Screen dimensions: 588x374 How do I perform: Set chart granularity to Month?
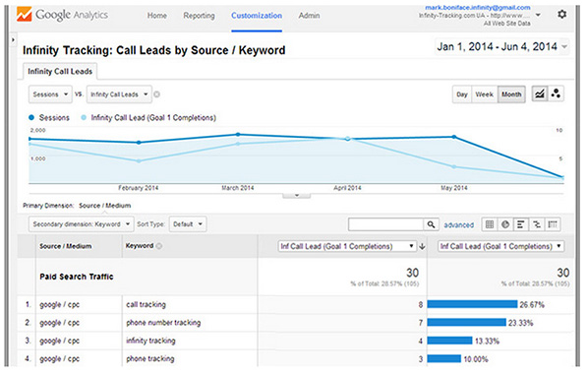point(511,94)
